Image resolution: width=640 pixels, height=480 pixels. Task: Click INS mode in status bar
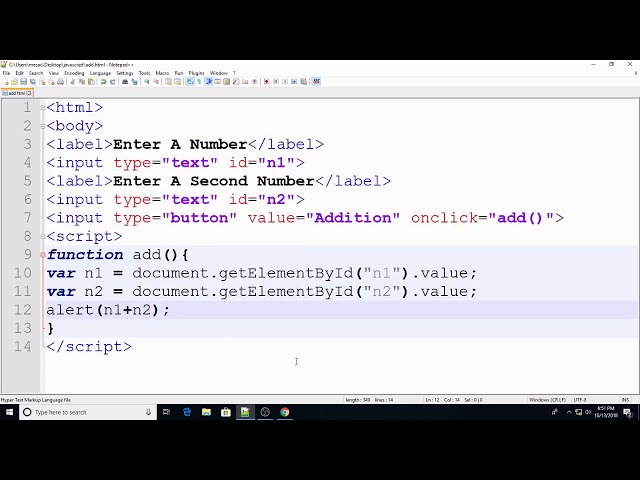coord(625,400)
